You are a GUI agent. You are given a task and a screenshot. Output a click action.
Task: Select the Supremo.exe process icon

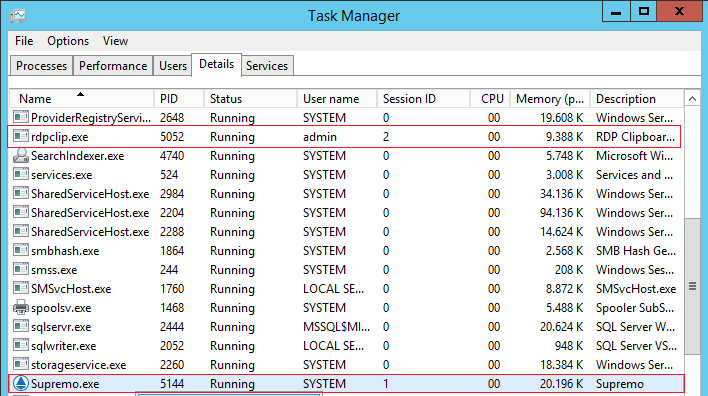(20, 383)
